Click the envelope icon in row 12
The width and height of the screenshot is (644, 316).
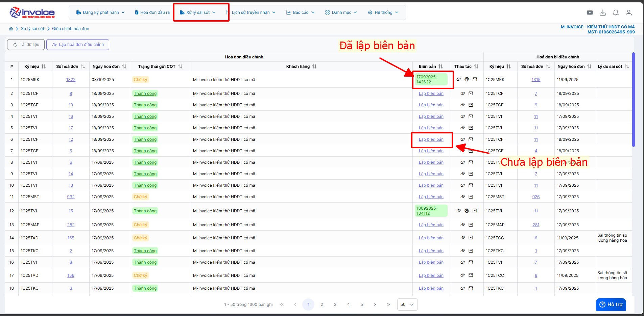pos(475,211)
